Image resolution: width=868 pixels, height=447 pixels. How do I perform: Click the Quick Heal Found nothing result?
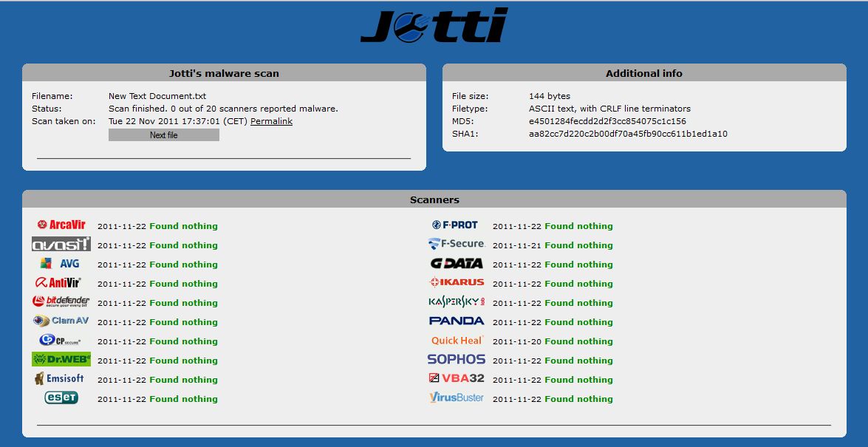click(578, 341)
